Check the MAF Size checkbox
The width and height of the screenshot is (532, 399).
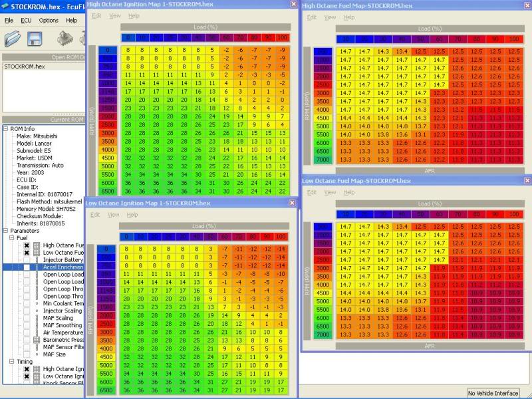point(27,354)
